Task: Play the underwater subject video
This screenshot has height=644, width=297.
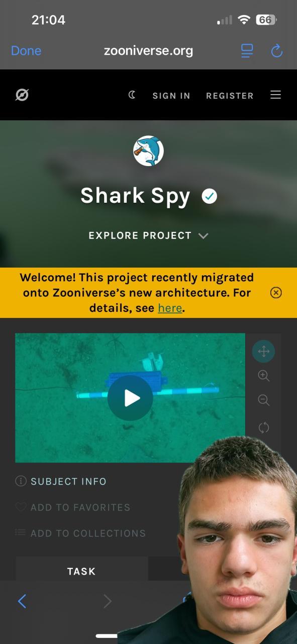Action: tap(130, 398)
